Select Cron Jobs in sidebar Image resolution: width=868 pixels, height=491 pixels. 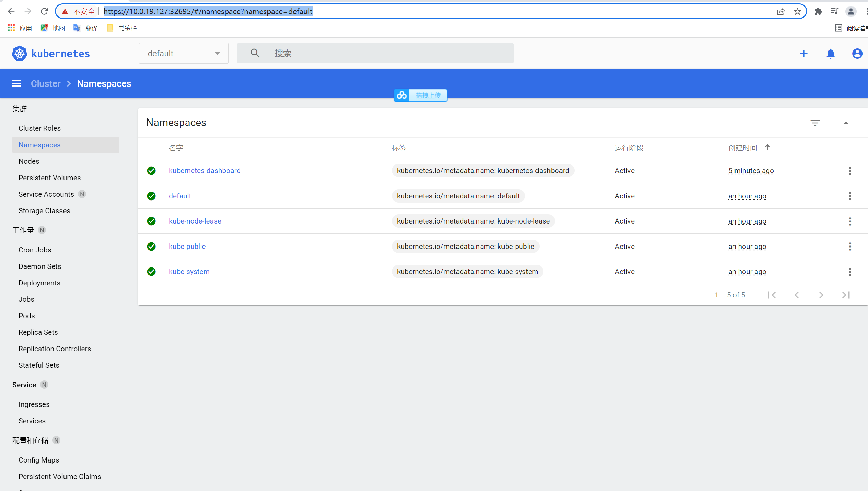pos(35,250)
